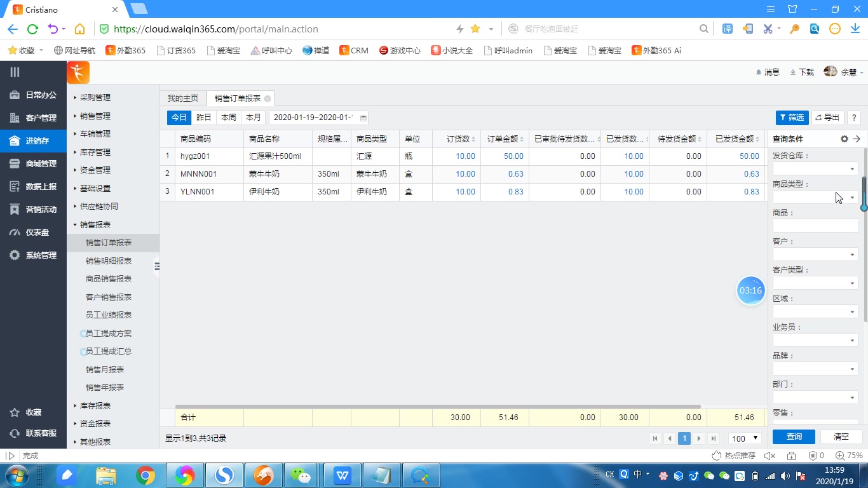Close the 销售订单报表 tab

[268, 98]
